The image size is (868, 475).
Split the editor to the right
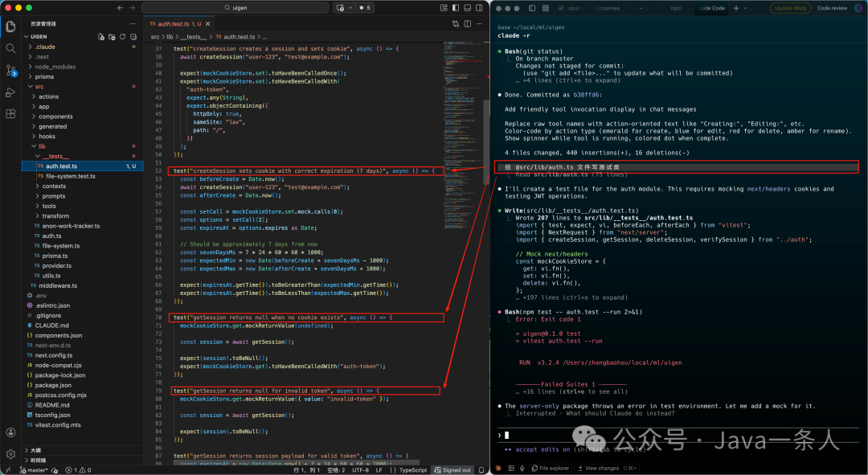click(466, 24)
